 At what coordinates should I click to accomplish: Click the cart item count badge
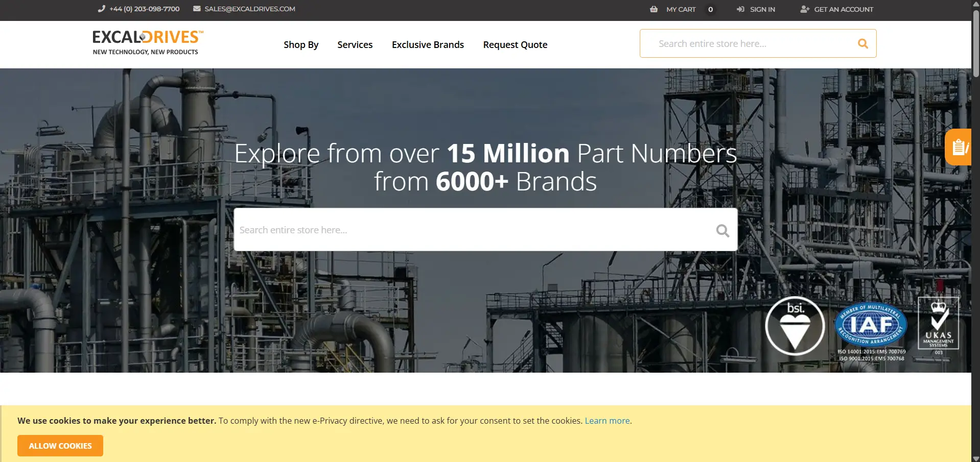tap(710, 9)
